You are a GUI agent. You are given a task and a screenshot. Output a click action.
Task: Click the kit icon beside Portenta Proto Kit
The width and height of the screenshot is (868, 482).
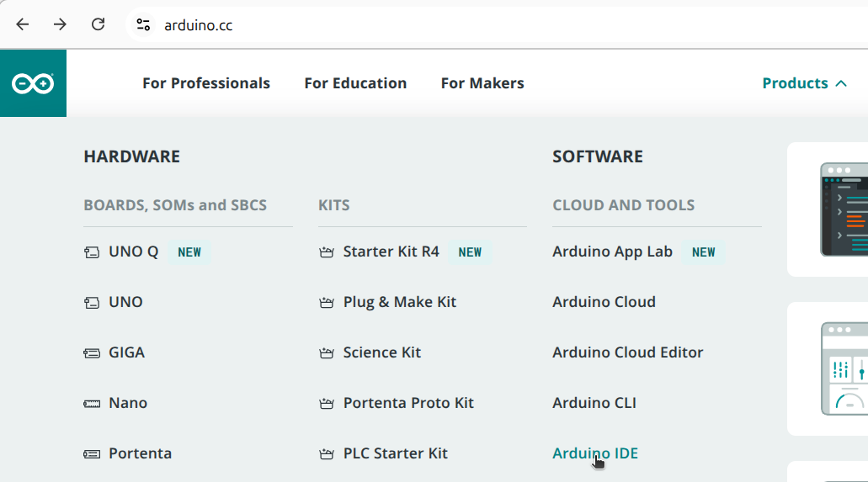point(327,404)
